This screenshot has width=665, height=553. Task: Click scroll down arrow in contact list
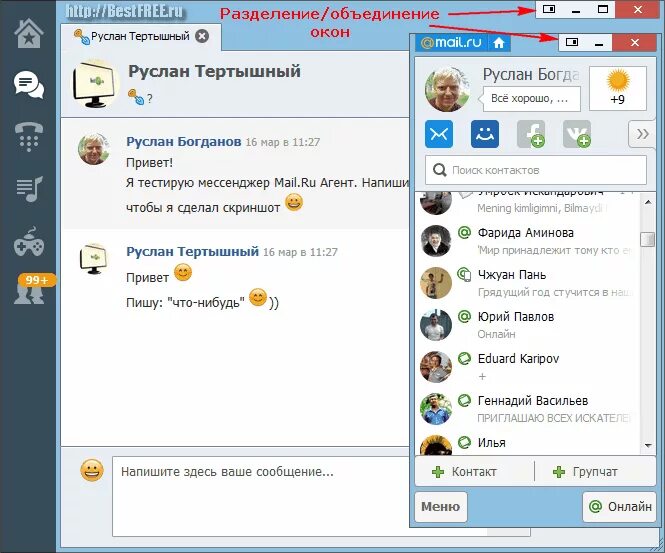point(648,445)
